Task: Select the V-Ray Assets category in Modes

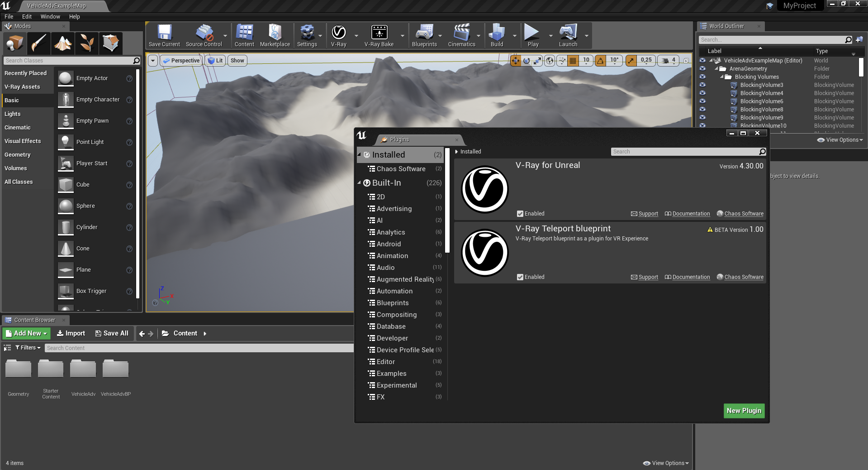Action: (27, 87)
